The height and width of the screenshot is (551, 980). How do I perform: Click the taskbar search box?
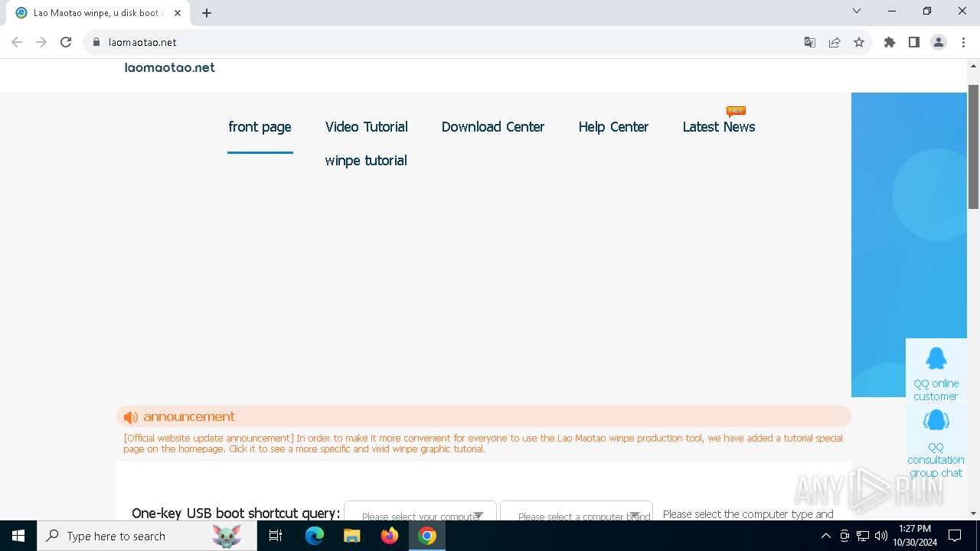(146, 536)
